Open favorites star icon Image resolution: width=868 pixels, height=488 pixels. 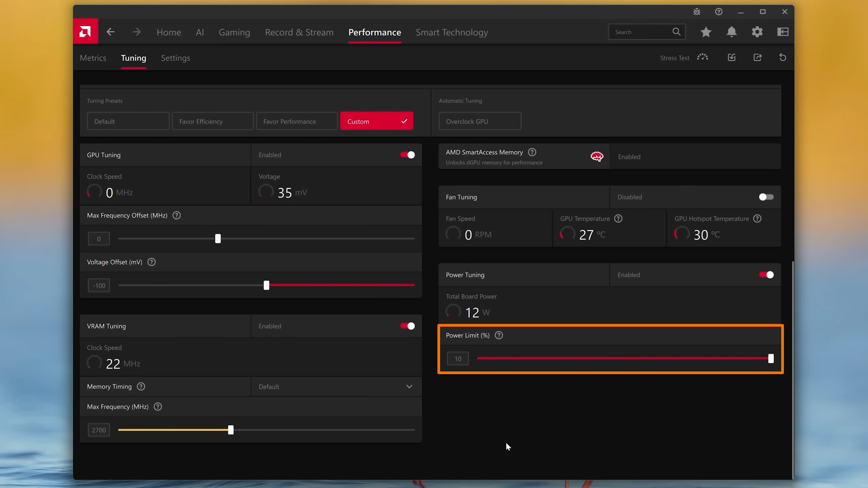click(x=706, y=32)
